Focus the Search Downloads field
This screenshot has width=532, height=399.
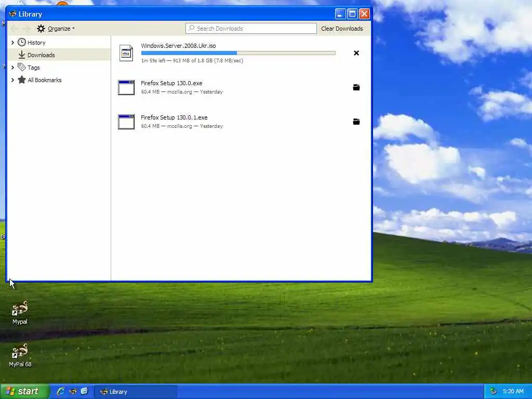coord(251,29)
